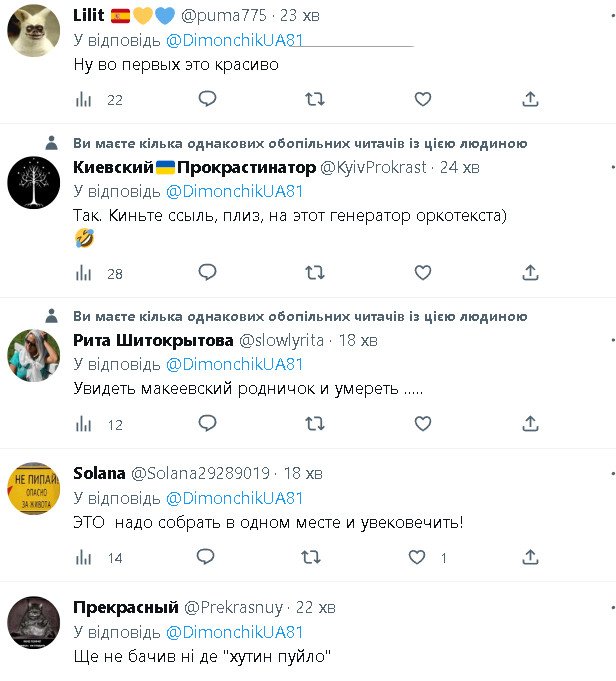Open Lilit's tweet timestamp 23 хв
The height and width of the screenshot is (681, 616).
tap(299, 15)
